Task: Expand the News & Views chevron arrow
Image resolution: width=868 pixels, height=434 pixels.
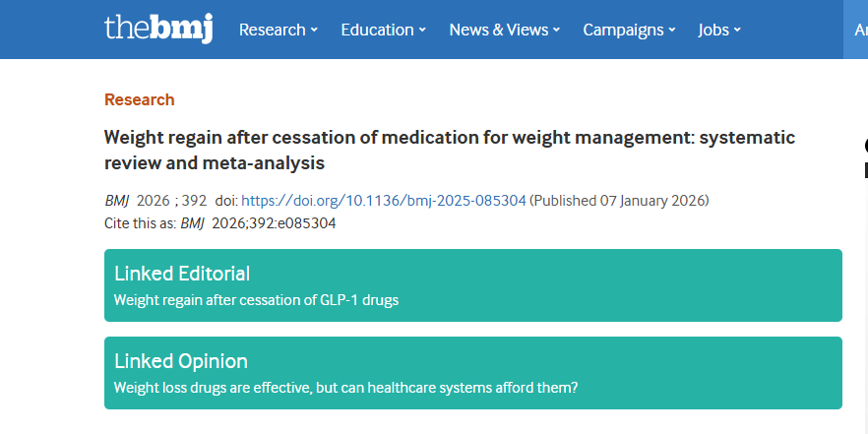Action: pyautogui.click(x=556, y=31)
